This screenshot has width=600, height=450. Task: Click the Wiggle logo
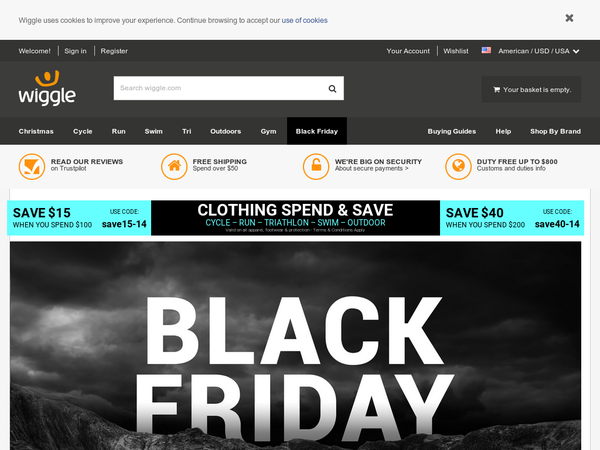click(47, 88)
